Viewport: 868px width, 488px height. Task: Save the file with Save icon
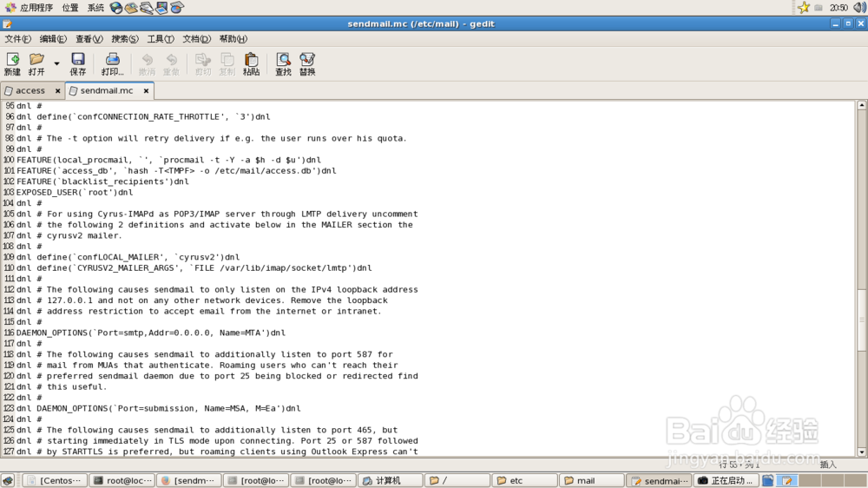pyautogui.click(x=78, y=64)
